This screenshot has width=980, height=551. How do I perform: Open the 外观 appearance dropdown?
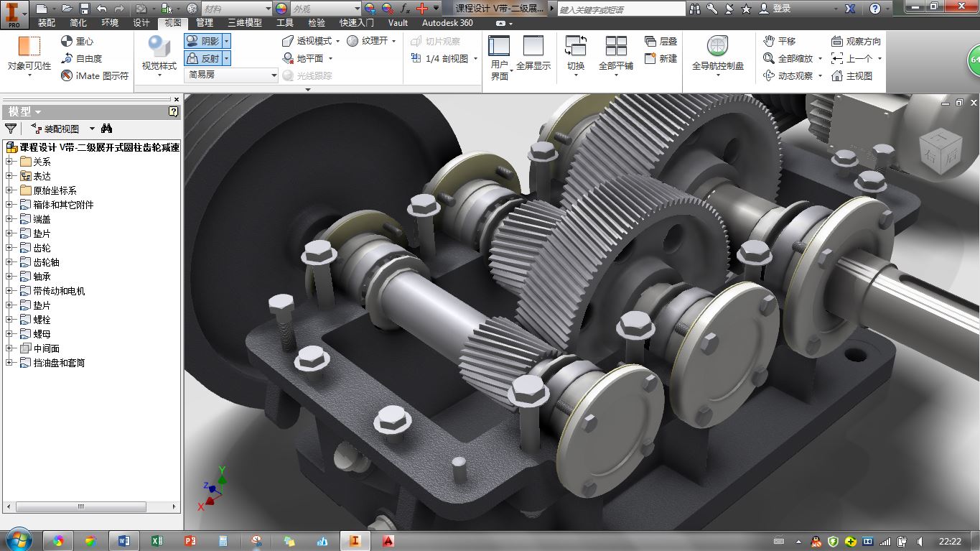[325, 9]
